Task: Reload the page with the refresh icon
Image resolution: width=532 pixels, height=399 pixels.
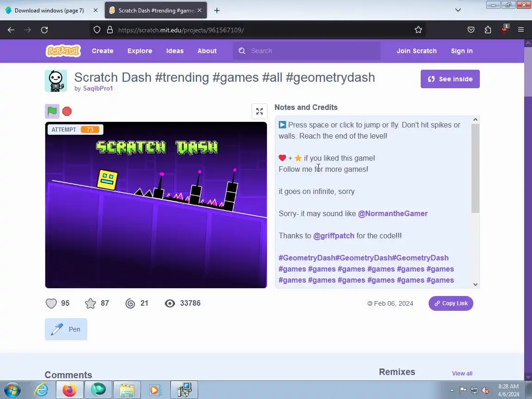Action: tap(44, 30)
